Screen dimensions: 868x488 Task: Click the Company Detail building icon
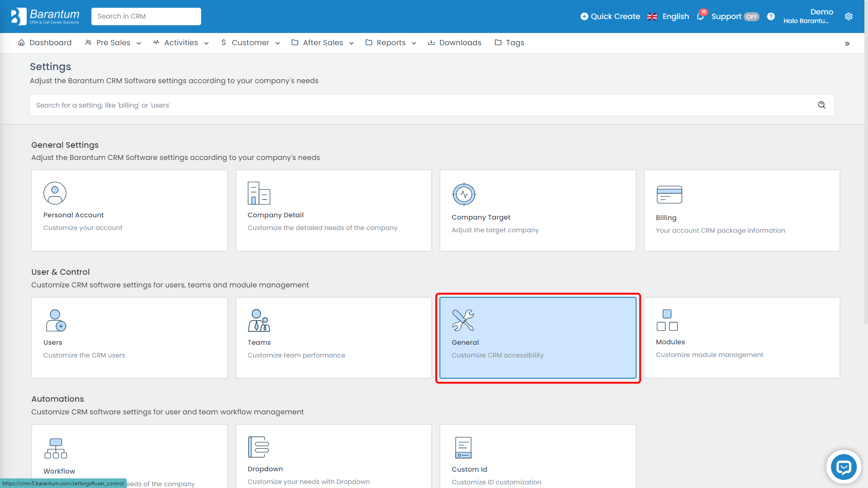259,193
